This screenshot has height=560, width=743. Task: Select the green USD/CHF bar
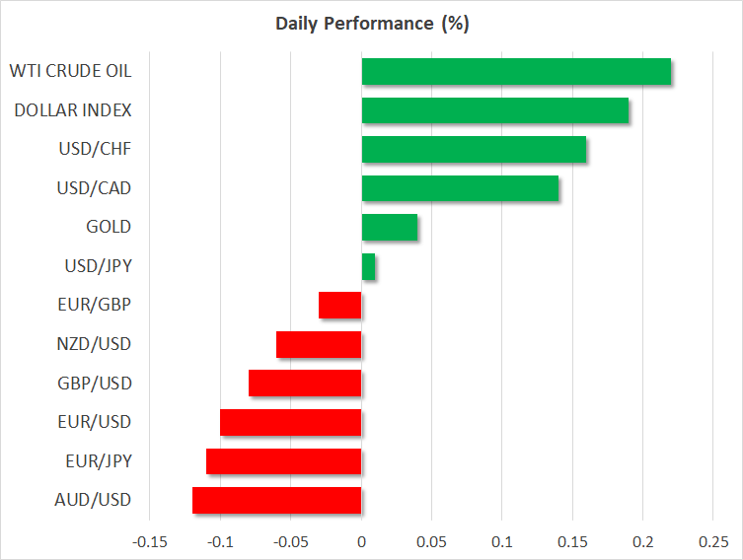tap(474, 150)
